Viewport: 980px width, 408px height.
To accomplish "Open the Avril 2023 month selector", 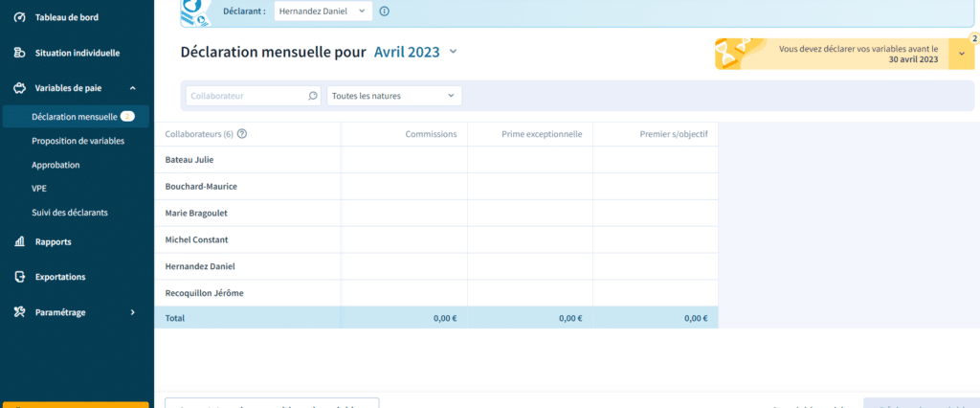I will (x=415, y=52).
